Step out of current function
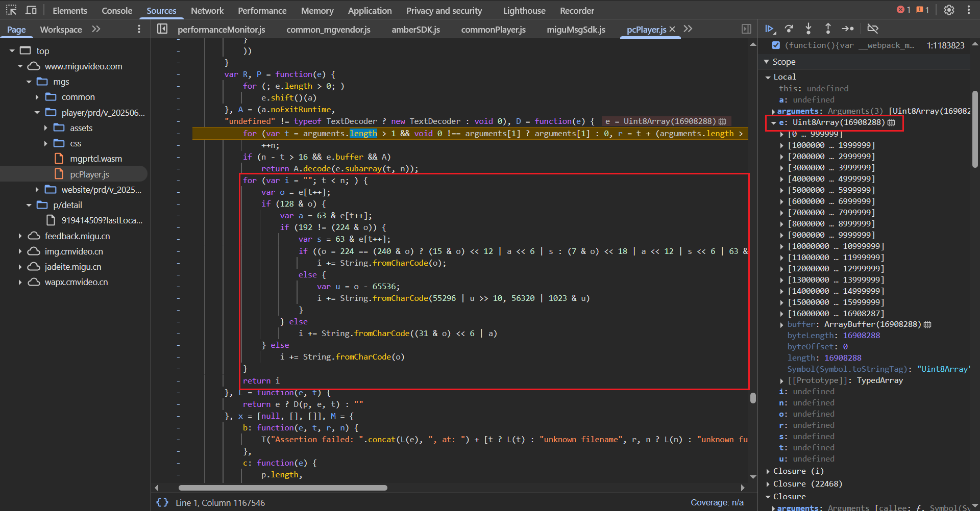 (828, 29)
